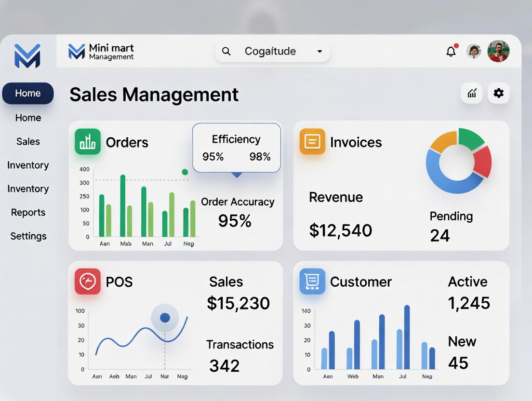Click the Efficiency tooltip box
The image size is (532, 401).
236,148
